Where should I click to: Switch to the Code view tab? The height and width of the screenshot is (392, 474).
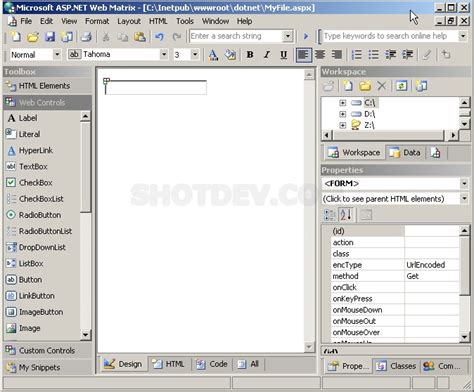212,364
